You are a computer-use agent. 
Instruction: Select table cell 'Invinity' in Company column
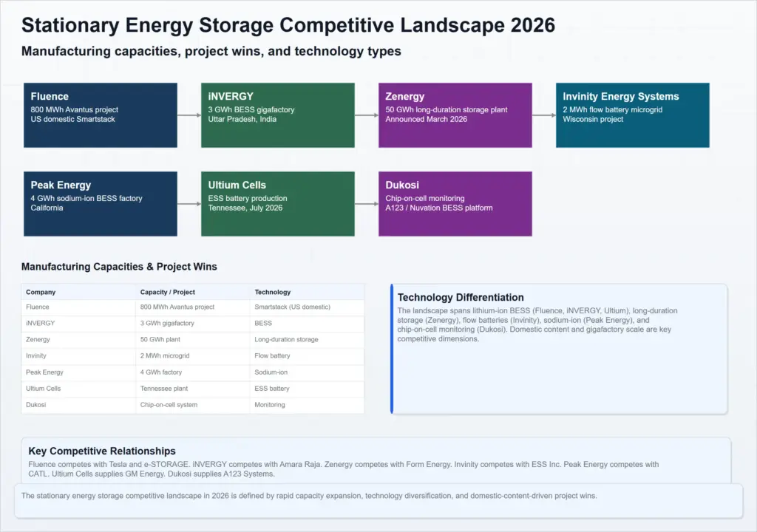pos(78,356)
